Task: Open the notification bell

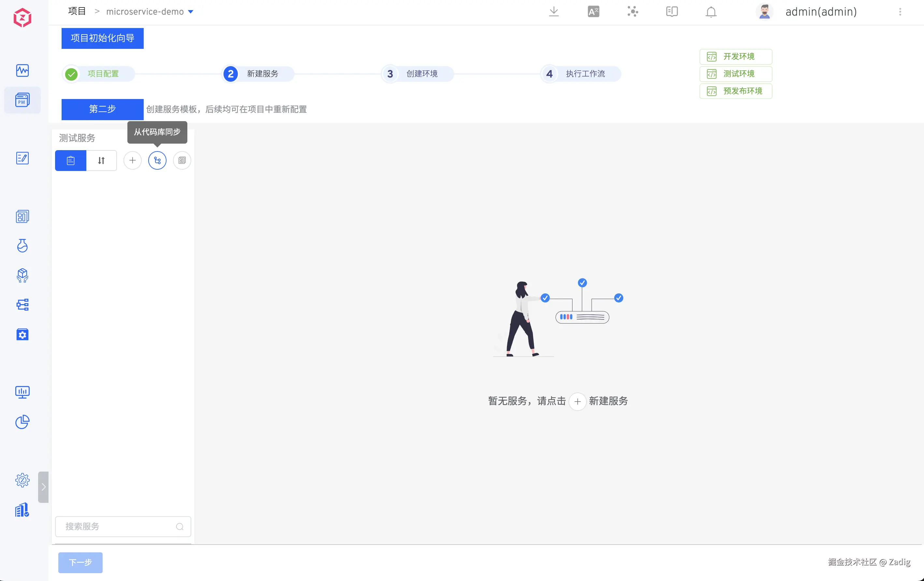Action: (x=711, y=12)
